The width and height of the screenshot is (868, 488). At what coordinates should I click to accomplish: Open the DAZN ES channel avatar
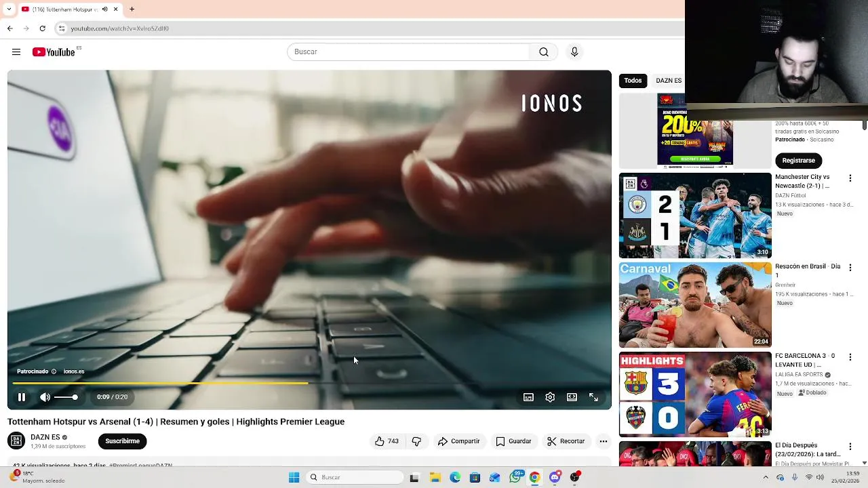(16, 441)
